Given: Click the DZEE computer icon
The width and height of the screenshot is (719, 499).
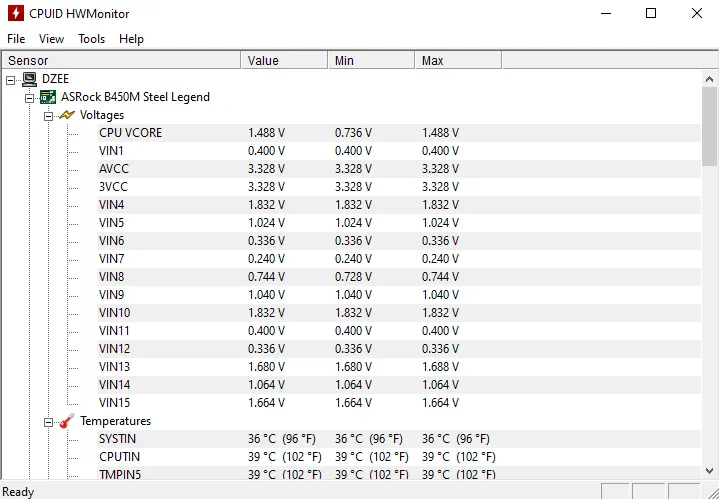Looking at the screenshot, I should pos(29,79).
